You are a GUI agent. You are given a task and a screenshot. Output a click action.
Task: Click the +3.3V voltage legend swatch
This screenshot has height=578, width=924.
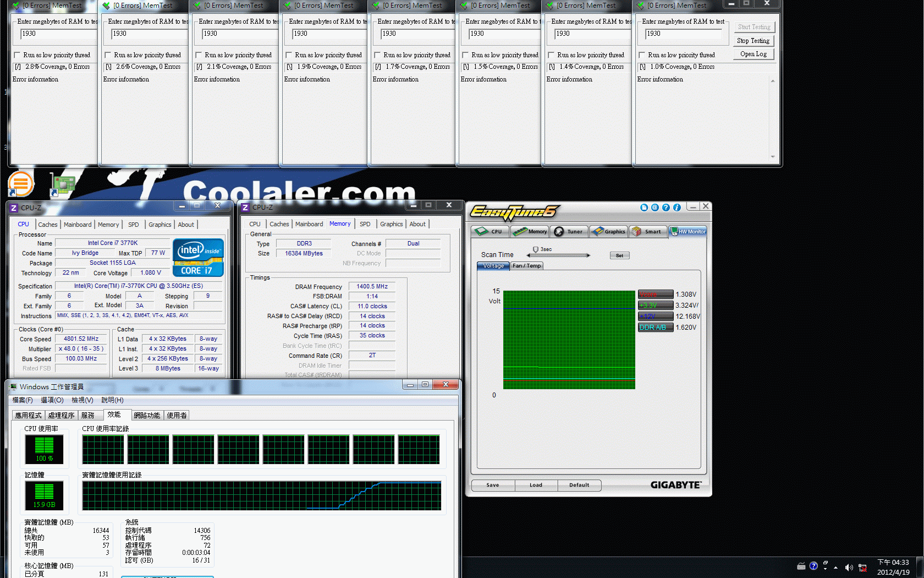[656, 306]
